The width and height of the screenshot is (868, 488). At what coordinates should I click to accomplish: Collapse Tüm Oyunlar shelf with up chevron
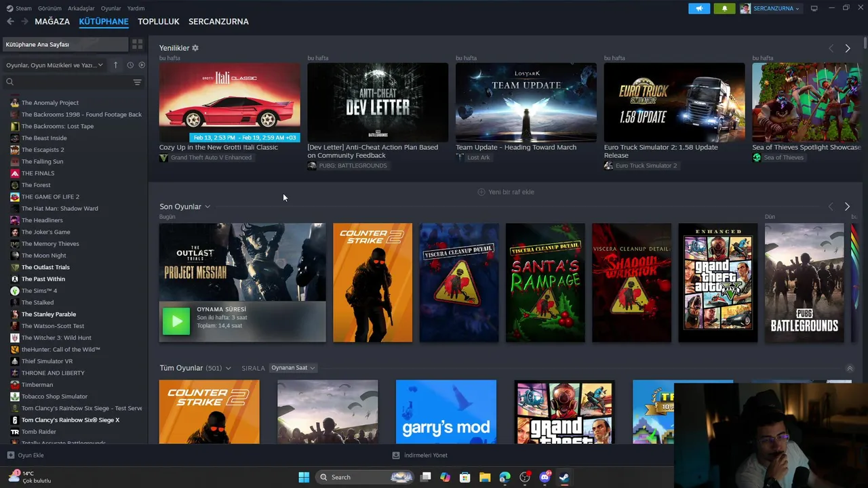(850, 368)
